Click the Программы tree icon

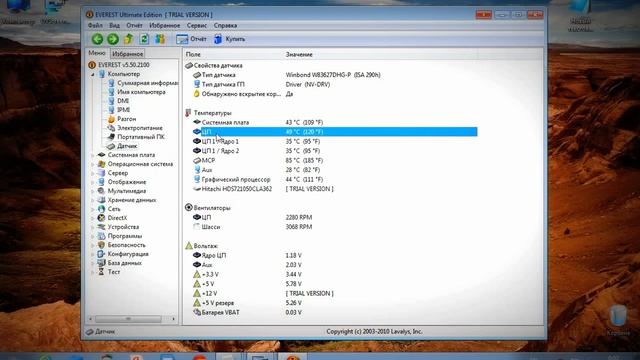point(101,236)
